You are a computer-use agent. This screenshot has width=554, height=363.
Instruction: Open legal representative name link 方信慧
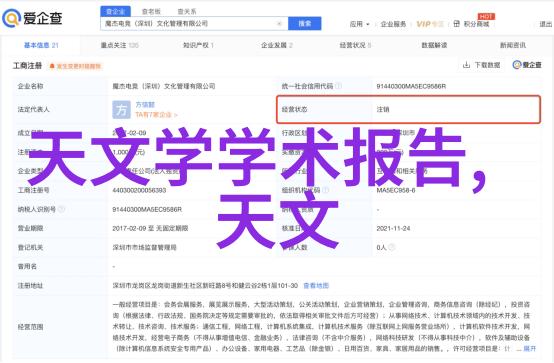click(145, 105)
